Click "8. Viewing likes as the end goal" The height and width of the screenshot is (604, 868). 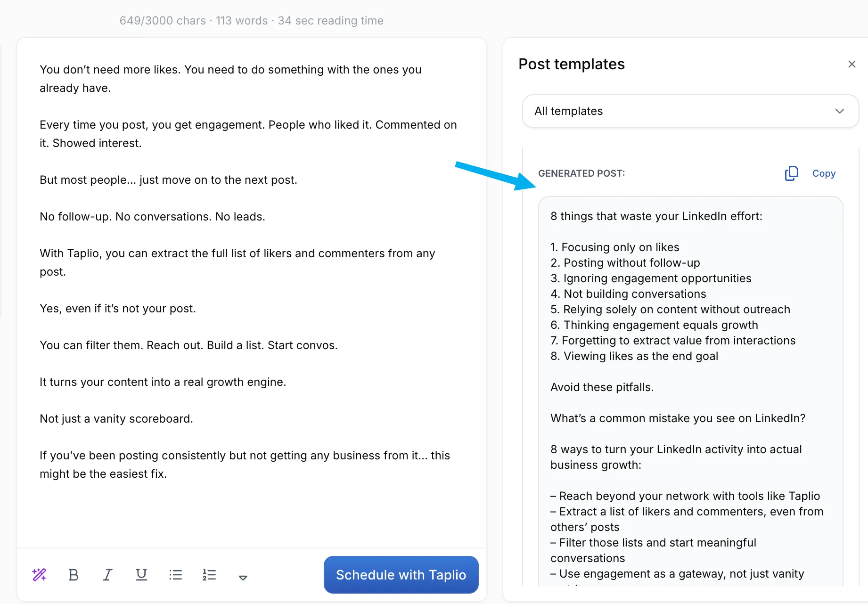point(634,356)
